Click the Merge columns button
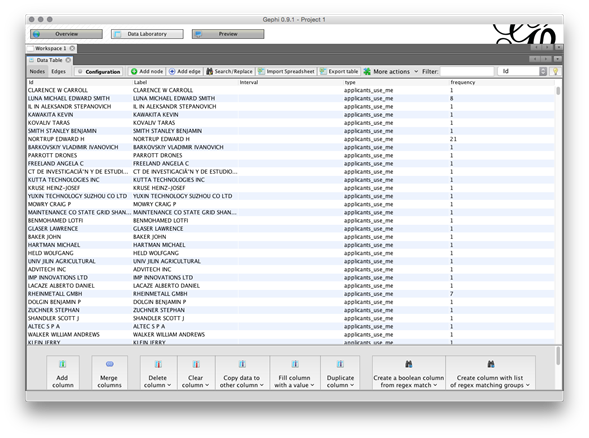The image size is (589, 438). [109, 373]
